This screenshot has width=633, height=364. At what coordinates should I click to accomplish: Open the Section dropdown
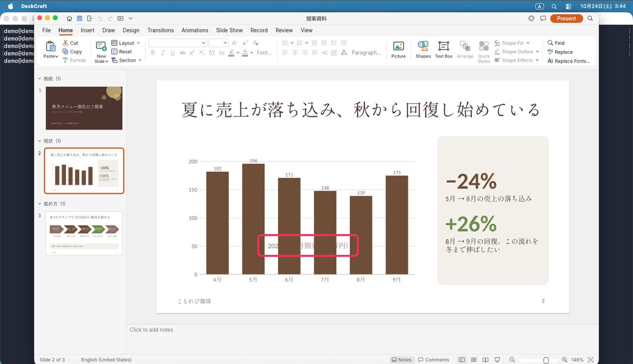[127, 60]
